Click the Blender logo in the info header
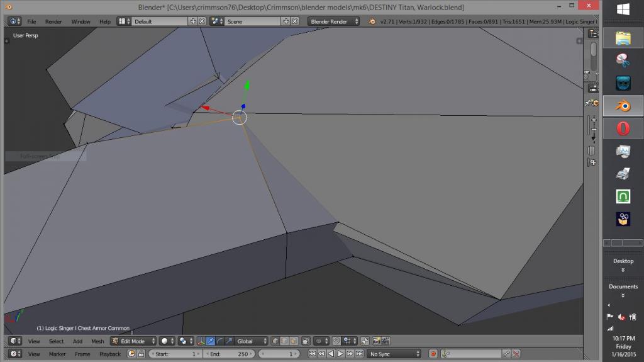 pyautogui.click(x=372, y=21)
